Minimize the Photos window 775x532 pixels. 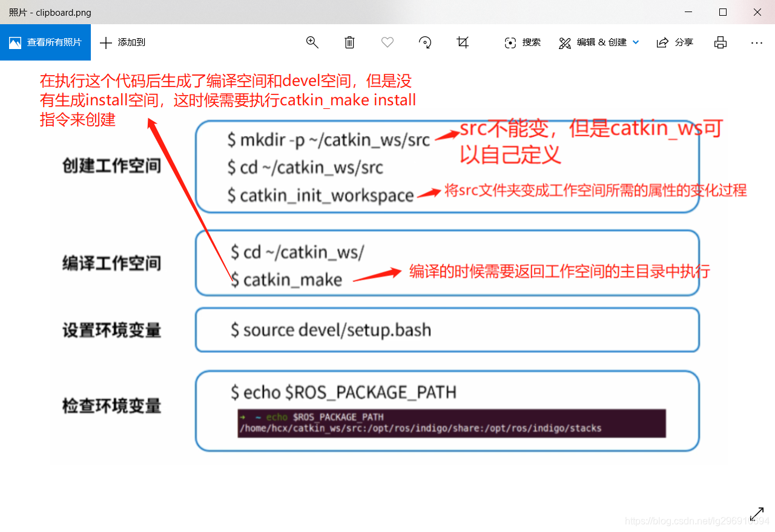point(688,12)
